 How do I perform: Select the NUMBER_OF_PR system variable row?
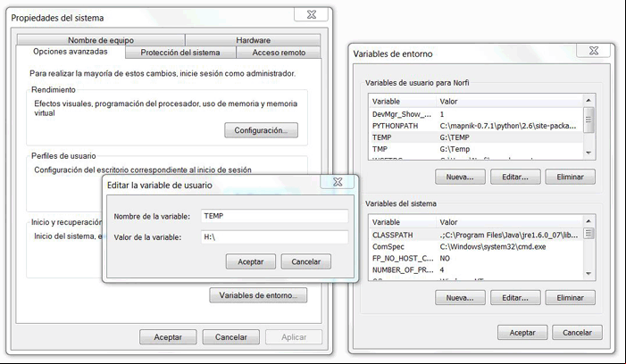(476, 269)
